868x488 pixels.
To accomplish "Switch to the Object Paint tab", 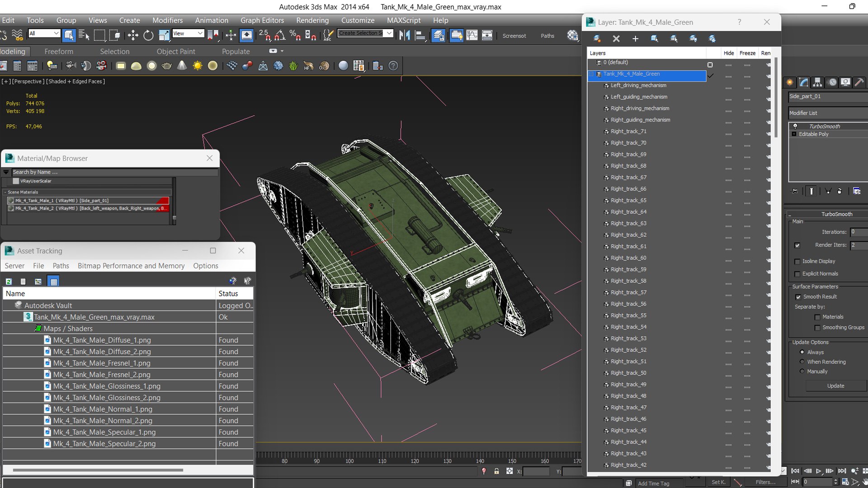I will click(176, 52).
